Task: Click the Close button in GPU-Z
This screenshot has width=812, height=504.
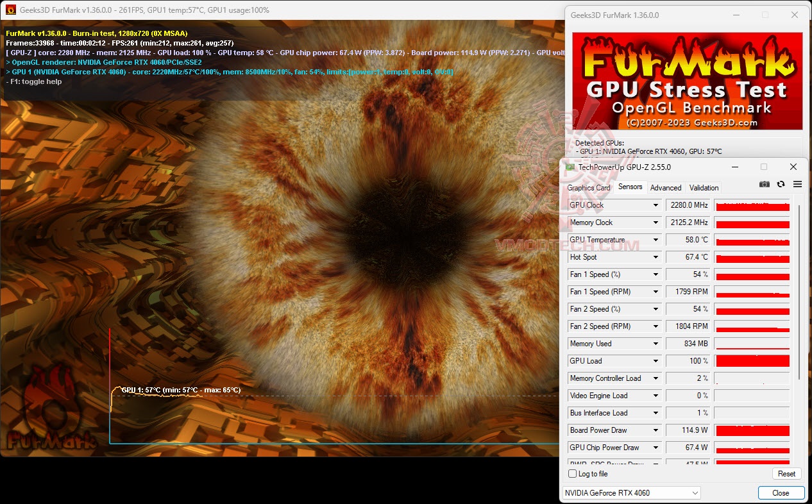Action: pyautogui.click(x=781, y=493)
